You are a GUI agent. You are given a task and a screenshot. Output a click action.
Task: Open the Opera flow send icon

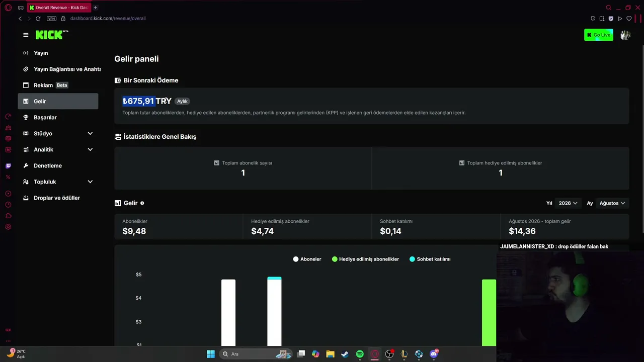pos(620,19)
